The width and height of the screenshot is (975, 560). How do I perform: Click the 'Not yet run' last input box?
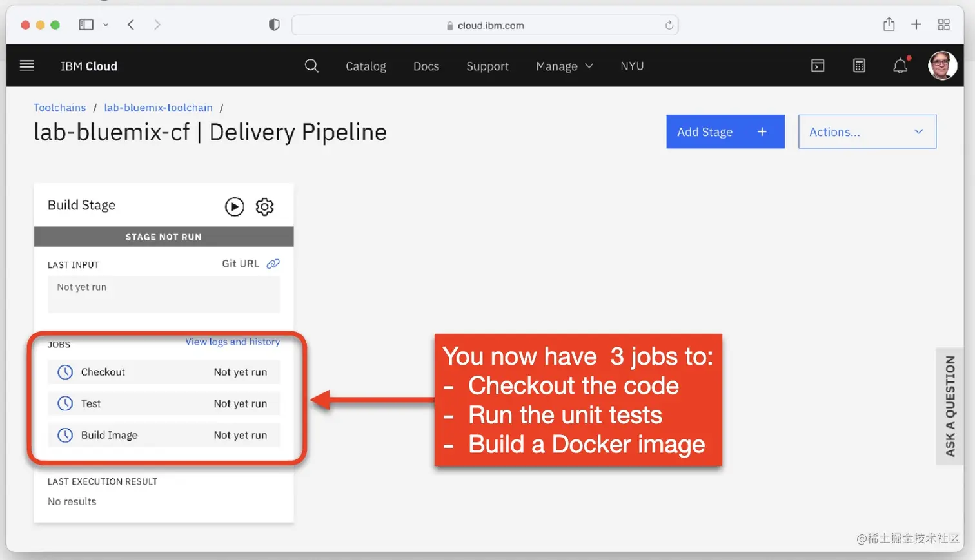tap(164, 294)
